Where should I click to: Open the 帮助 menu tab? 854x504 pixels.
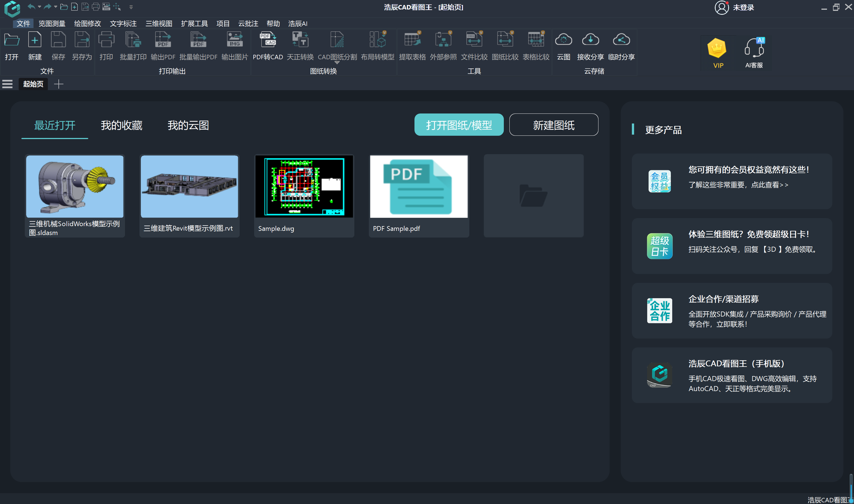[273, 23]
